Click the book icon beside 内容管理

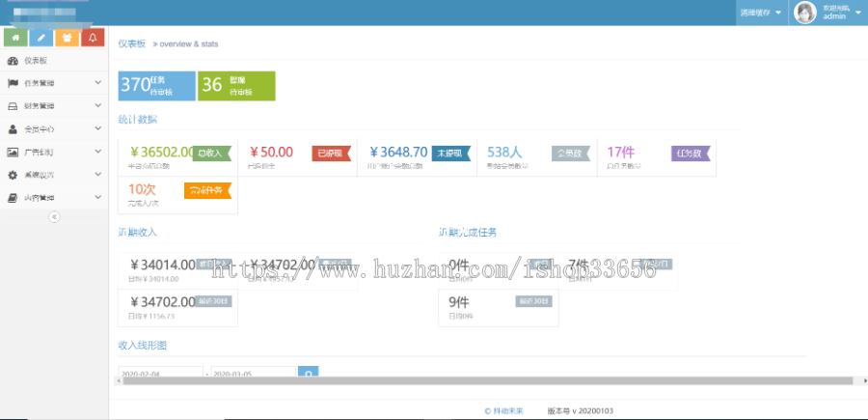coord(13,197)
